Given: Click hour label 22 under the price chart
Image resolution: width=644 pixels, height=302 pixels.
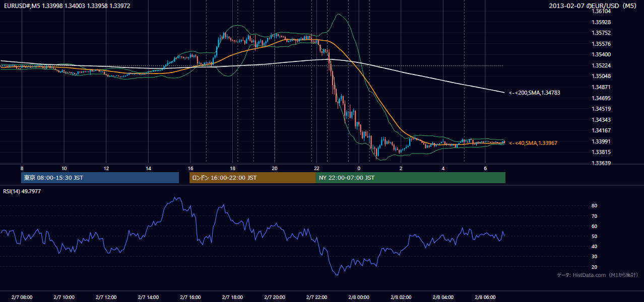Looking at the screenshot, I should click(x=316, y=168).
